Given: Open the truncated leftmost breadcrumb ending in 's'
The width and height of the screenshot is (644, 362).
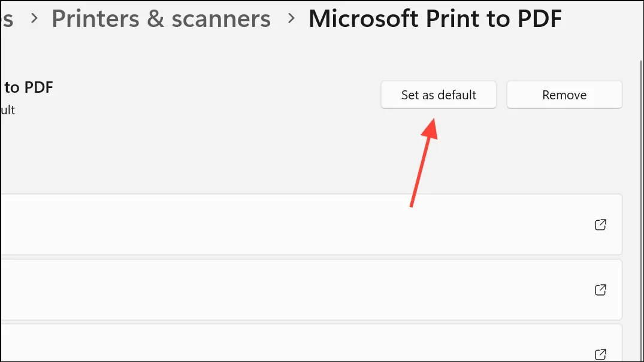Looking at the screenshot, I should point(7,19).
